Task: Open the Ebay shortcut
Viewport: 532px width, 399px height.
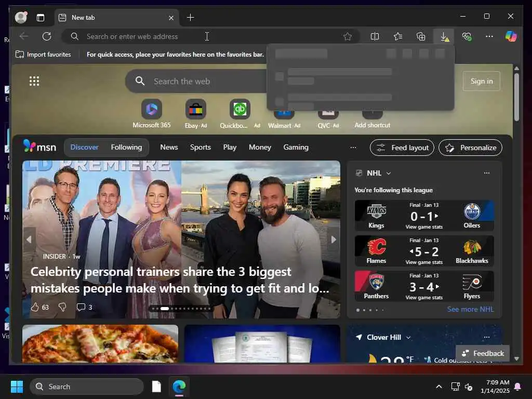Action: (x=196, y=114)
